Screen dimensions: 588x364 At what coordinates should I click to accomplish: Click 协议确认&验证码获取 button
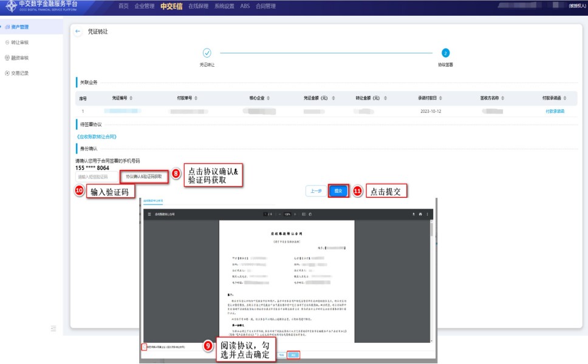[144, 177]
